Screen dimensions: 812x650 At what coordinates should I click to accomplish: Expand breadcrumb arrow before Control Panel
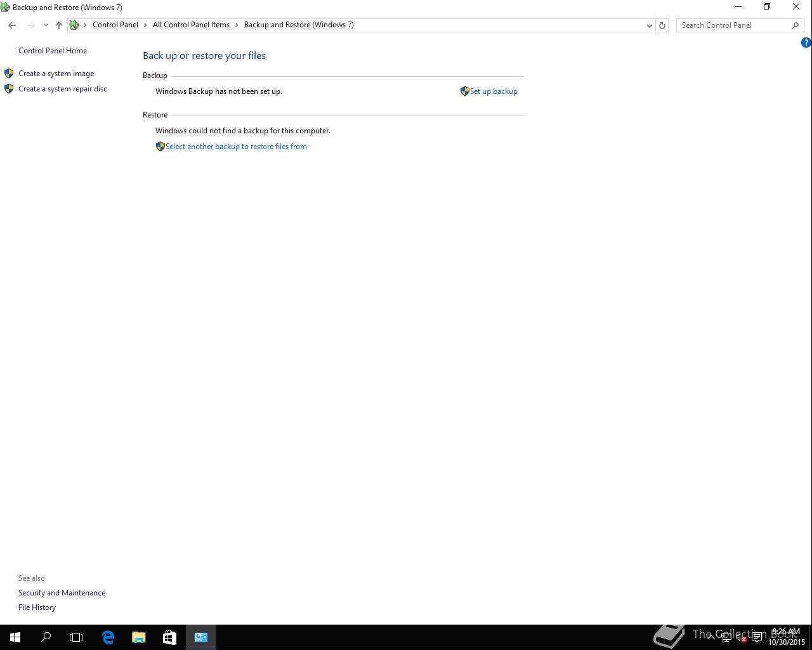(x=85, y=25)
